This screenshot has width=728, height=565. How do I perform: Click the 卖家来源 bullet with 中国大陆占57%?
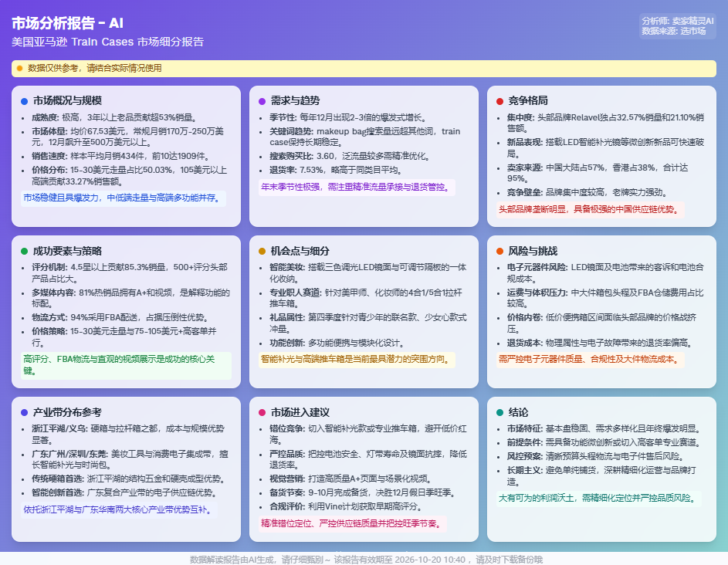tap(598, 173)
